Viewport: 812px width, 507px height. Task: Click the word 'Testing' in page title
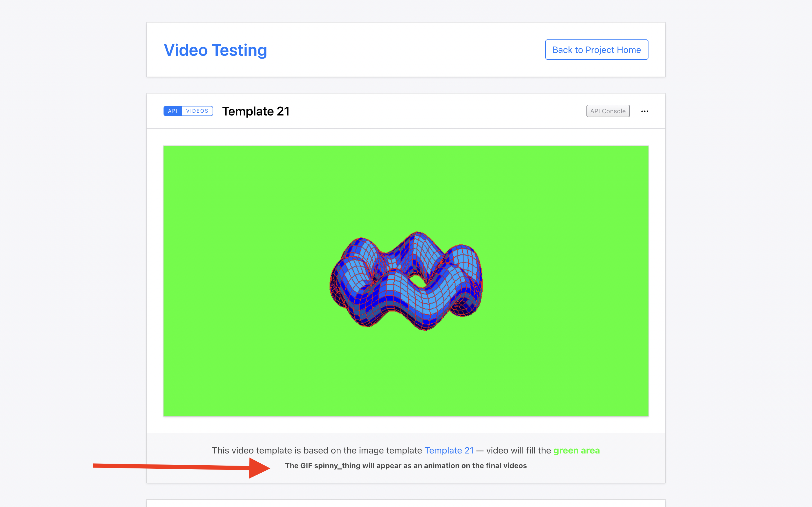click(239, 50)
